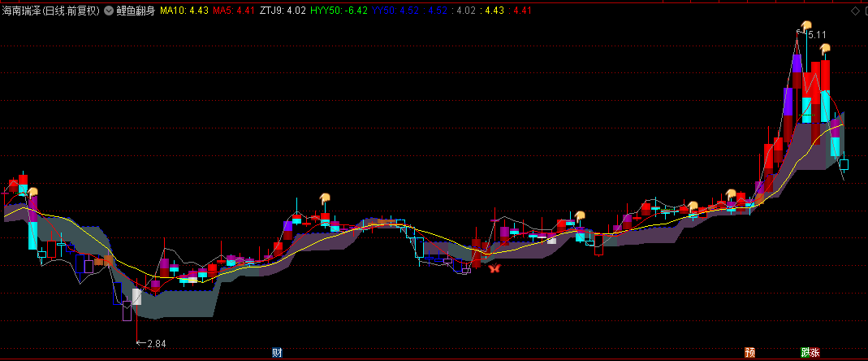Click hand signal icon beside 5.11 peak

[x=805, y=26]
